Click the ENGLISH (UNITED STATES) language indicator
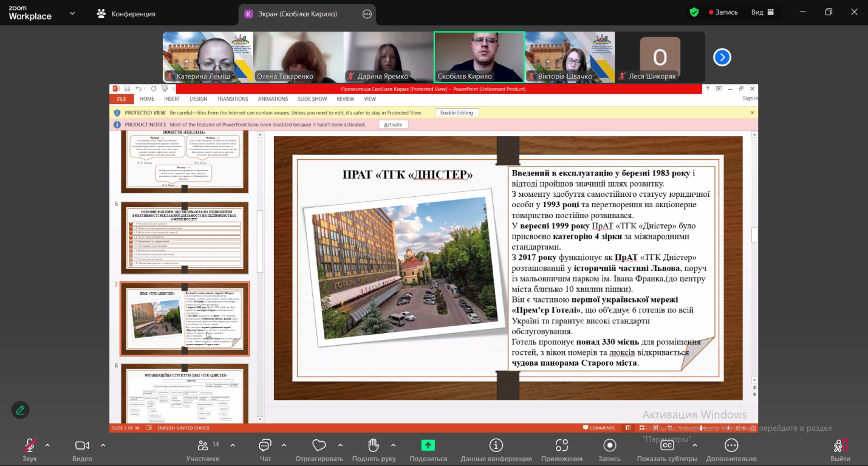 [183, 428]
